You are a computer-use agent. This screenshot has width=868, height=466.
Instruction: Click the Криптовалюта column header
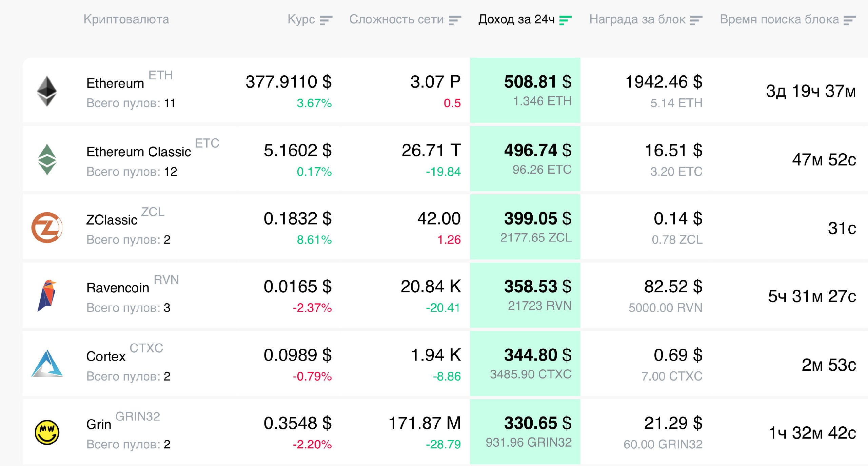coord(126,19)
